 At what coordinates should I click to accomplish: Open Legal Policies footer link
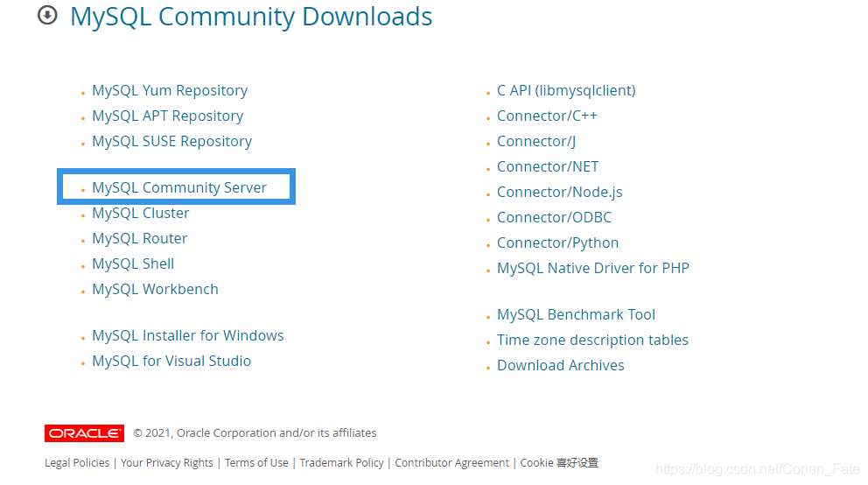[77, 463]
